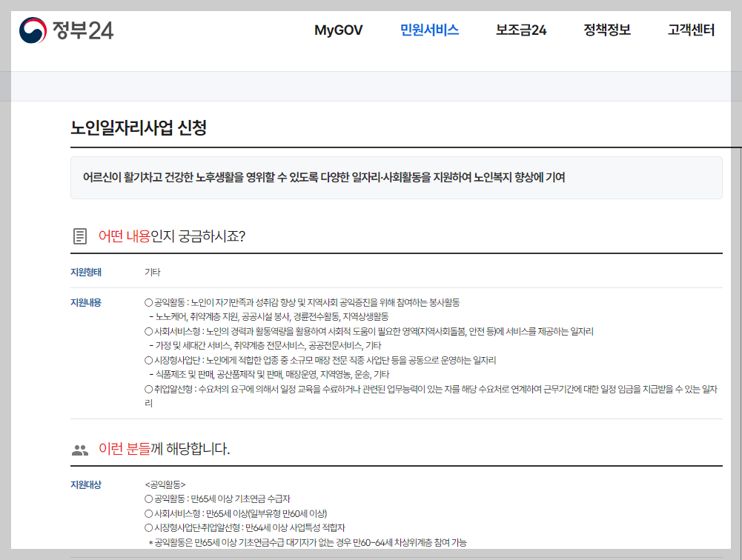Viewport: 742px width, 560px height.
Task: Open the 보조금24 section
Action: [520, 30]
